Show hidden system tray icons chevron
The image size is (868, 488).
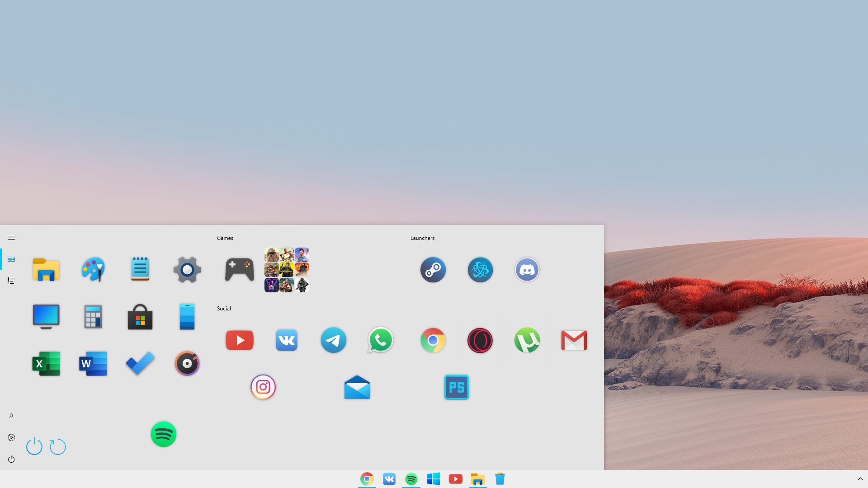coord(860,479)
